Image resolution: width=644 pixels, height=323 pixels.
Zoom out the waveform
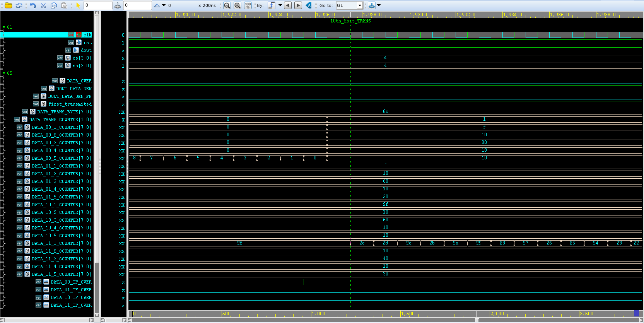click(227, 5)
